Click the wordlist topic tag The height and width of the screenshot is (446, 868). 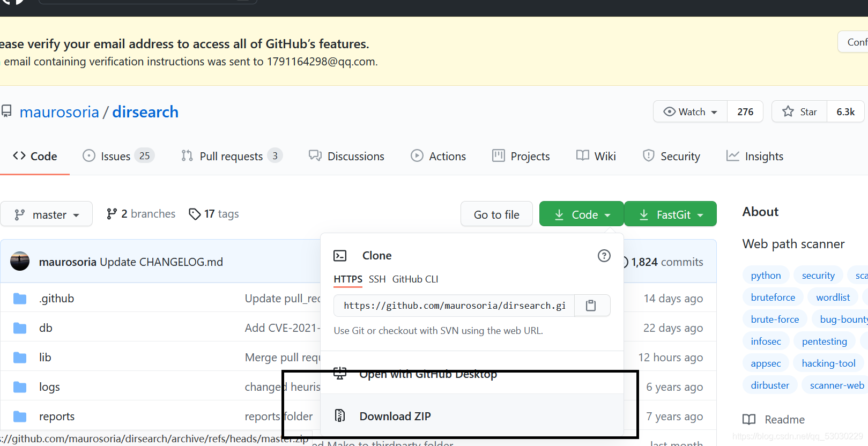833,297
